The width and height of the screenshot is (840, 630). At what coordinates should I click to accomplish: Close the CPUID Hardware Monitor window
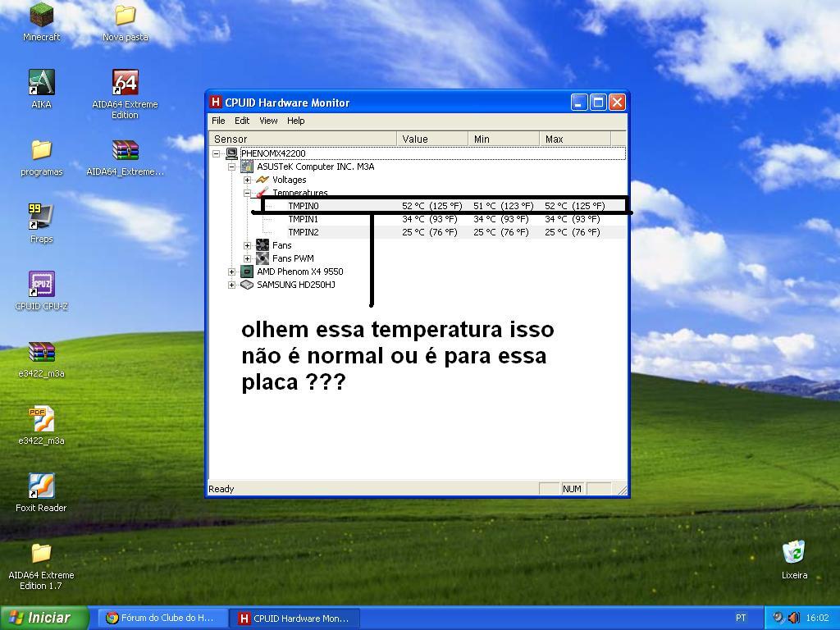617,103
